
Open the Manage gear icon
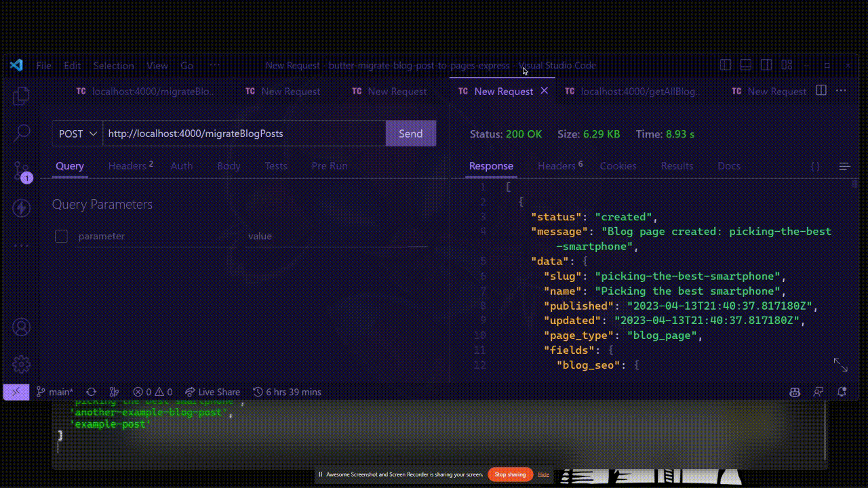click(x=21, y=364)
